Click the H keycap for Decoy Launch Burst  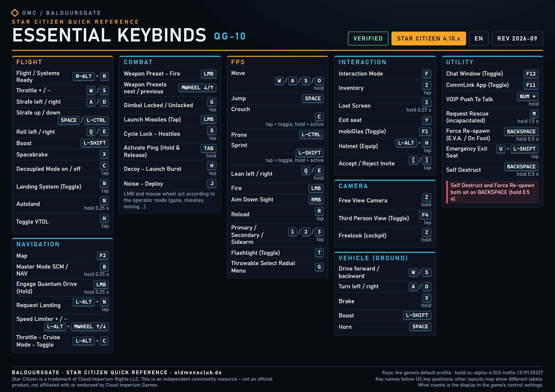point(212,166)
